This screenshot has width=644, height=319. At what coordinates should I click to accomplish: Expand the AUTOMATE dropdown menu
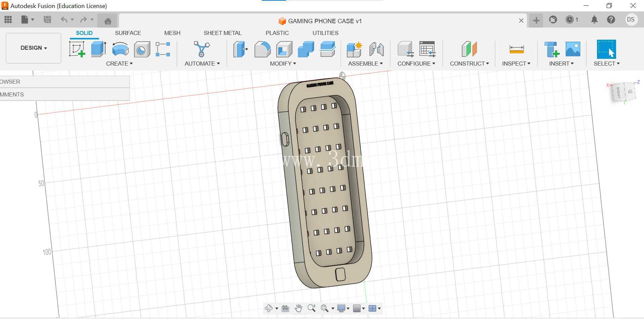coord(202,64)
